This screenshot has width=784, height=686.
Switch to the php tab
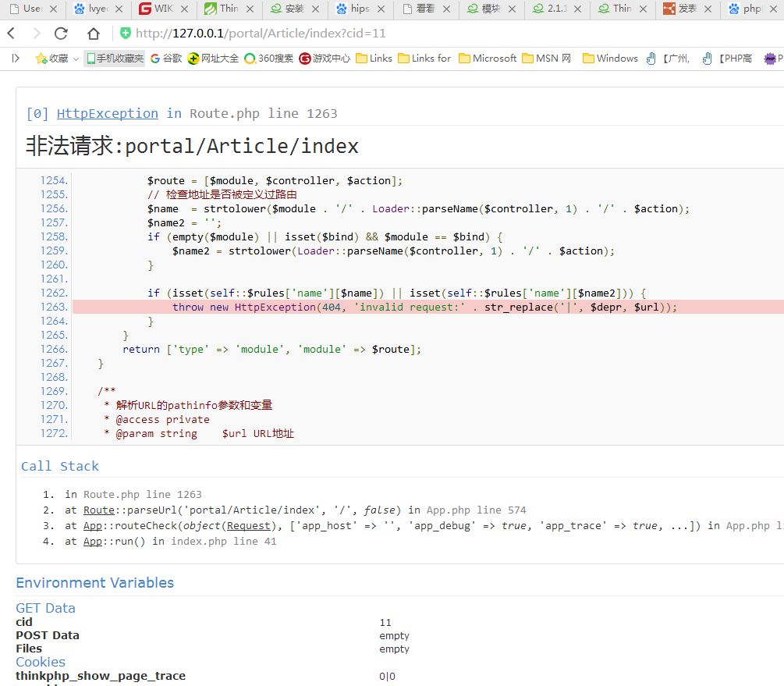pyautogui.click(x=751, y=9)
